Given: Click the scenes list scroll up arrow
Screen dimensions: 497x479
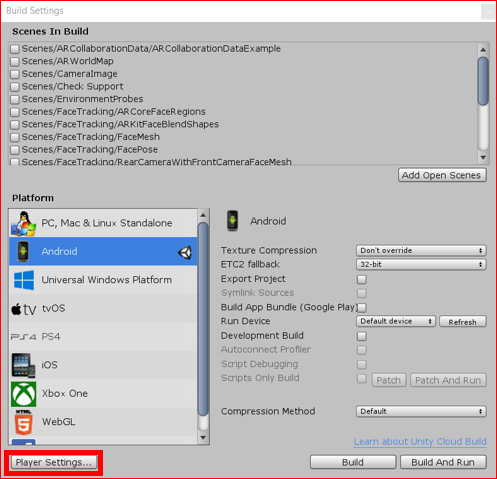Looking at the screenshot, I should [483, 50].
